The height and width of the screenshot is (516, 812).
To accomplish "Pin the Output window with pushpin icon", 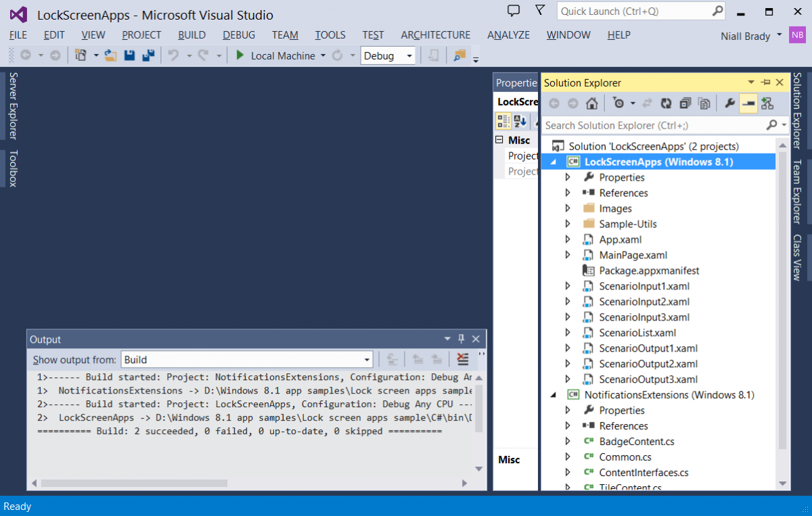I will tap(461, 339).
